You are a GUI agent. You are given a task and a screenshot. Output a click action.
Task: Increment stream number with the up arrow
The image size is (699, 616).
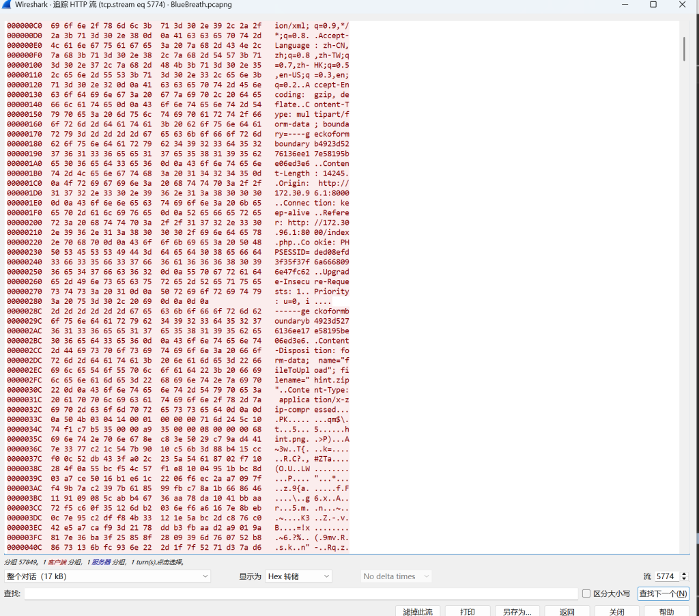pyautogui.click(x=684, y=574)
